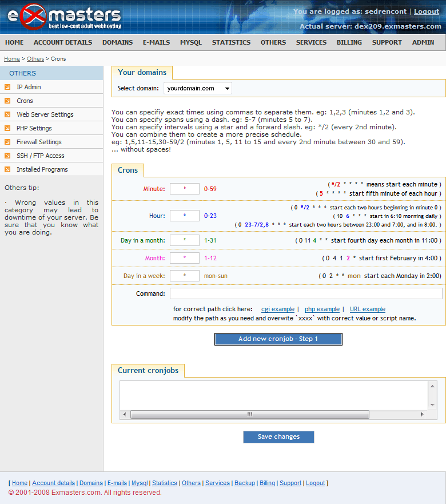Focus the Month input field
Screen dimensions: 446x504
(x=185, y=258)
